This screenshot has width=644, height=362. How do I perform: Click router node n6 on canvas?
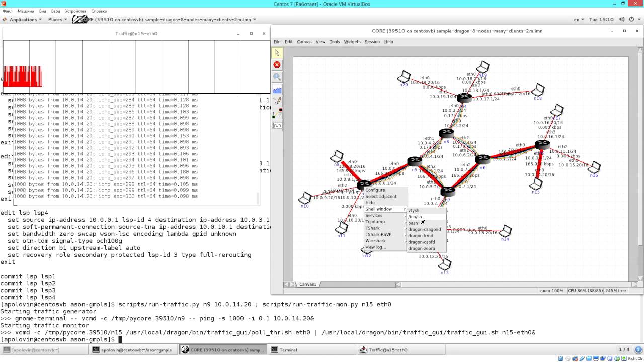[482, 159]
